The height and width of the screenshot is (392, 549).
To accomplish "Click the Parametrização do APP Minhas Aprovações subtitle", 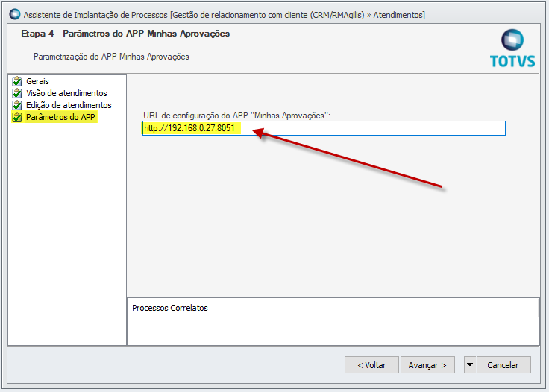I will tap(111, 57).
